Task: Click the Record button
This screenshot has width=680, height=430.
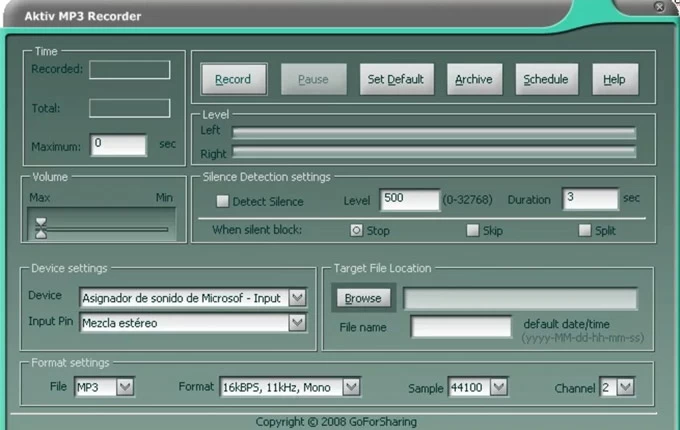Action: pos(233,80)
